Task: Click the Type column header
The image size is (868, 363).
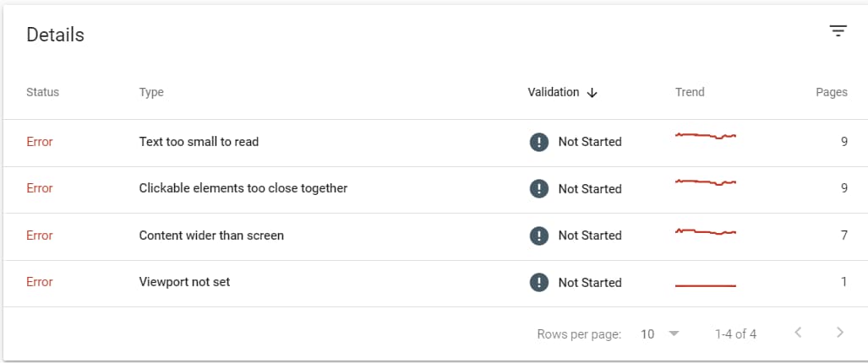Action: (x=151, y=92)
